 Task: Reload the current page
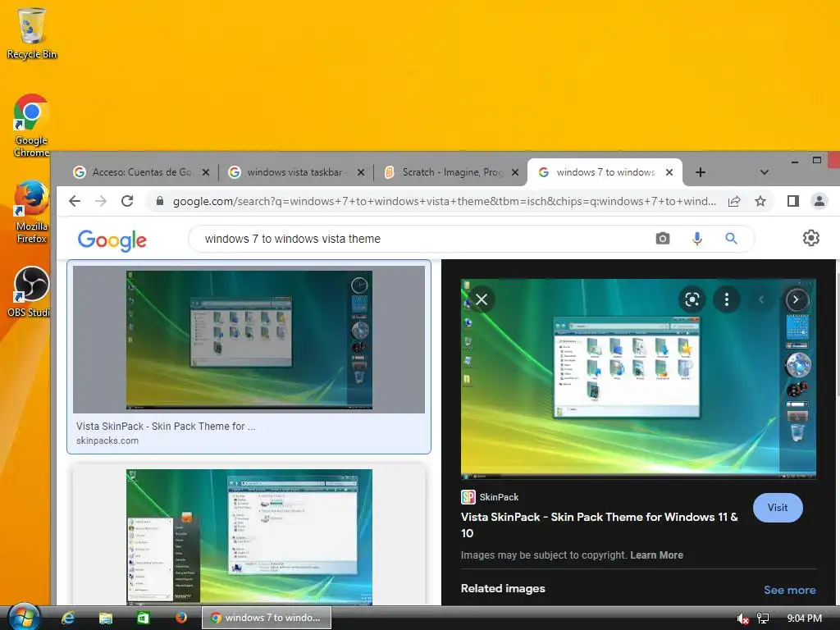click(127, 201)
